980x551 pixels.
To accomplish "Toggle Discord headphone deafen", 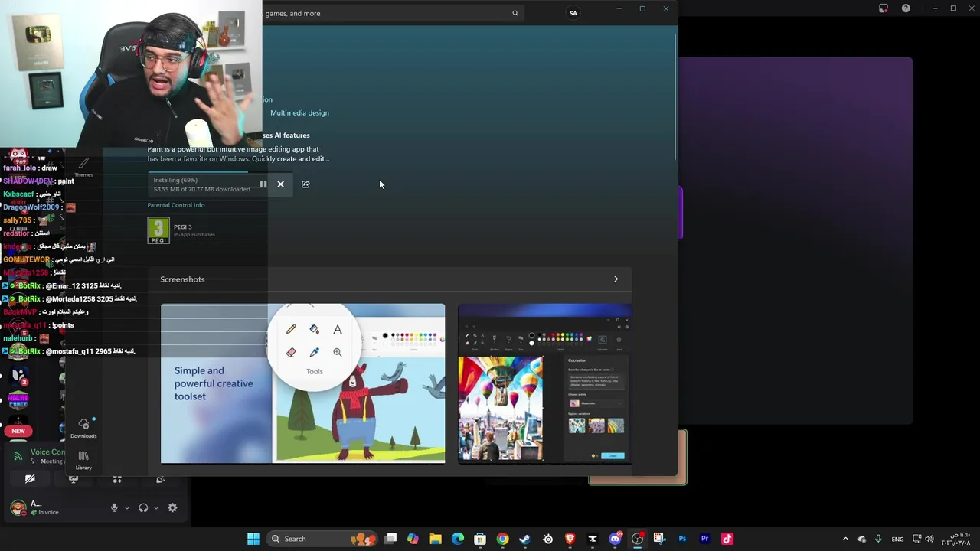I will tap(143, 507).
